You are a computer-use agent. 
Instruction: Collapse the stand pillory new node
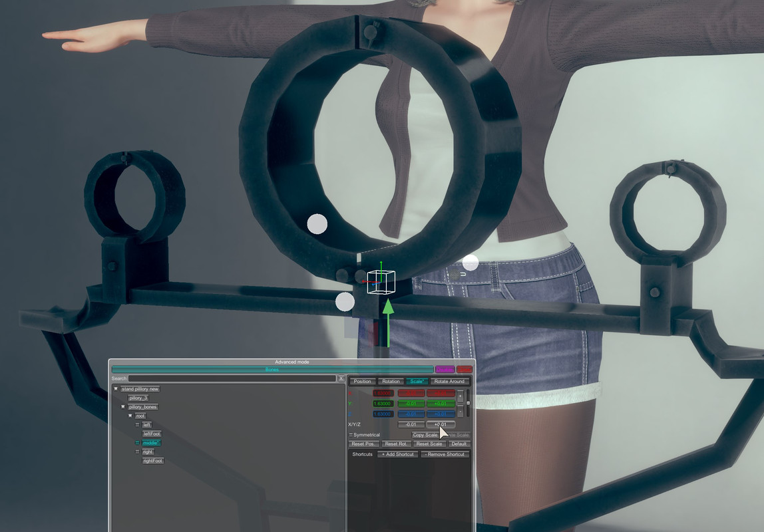coord(116,389)
